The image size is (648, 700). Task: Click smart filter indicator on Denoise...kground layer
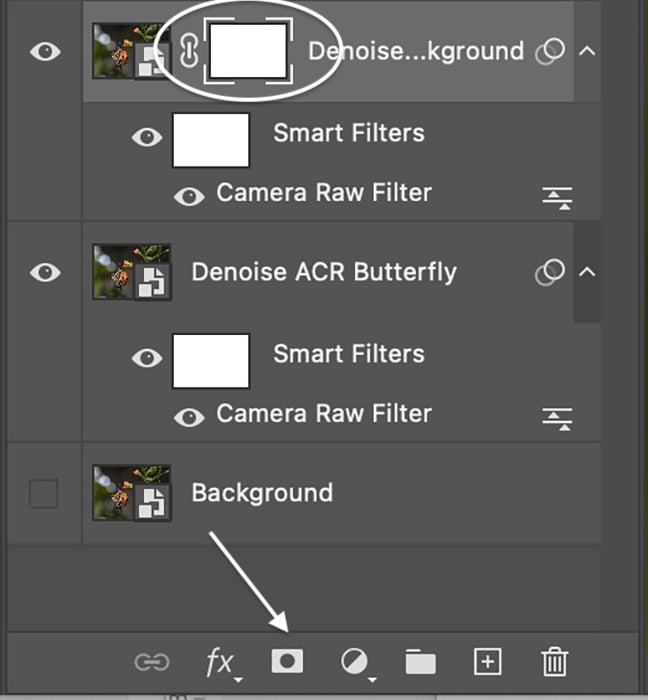(550, 51)
